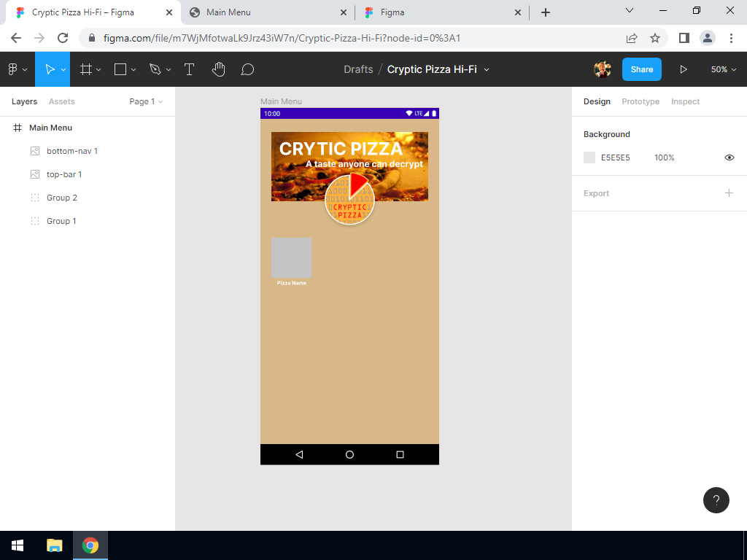Toggle Background color visibility eye
The height and width of the screenshot is (560, 747).
[729, 157]
